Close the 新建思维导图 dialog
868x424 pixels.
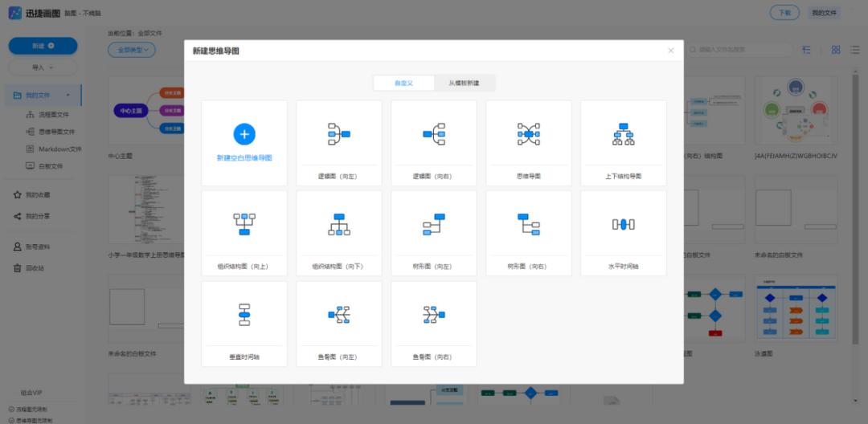click(x=671, y=51)
